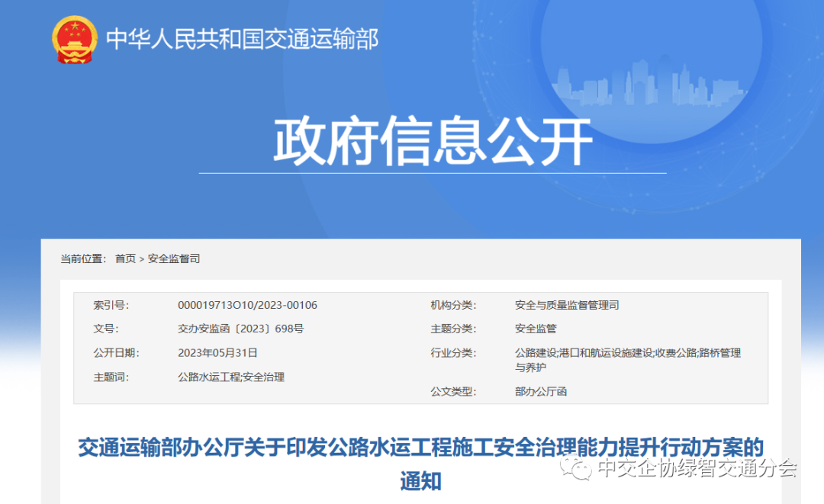Click the keywords value 公路水运工程;安全治理
The image size is (824, 504).
tap(230, 377)
